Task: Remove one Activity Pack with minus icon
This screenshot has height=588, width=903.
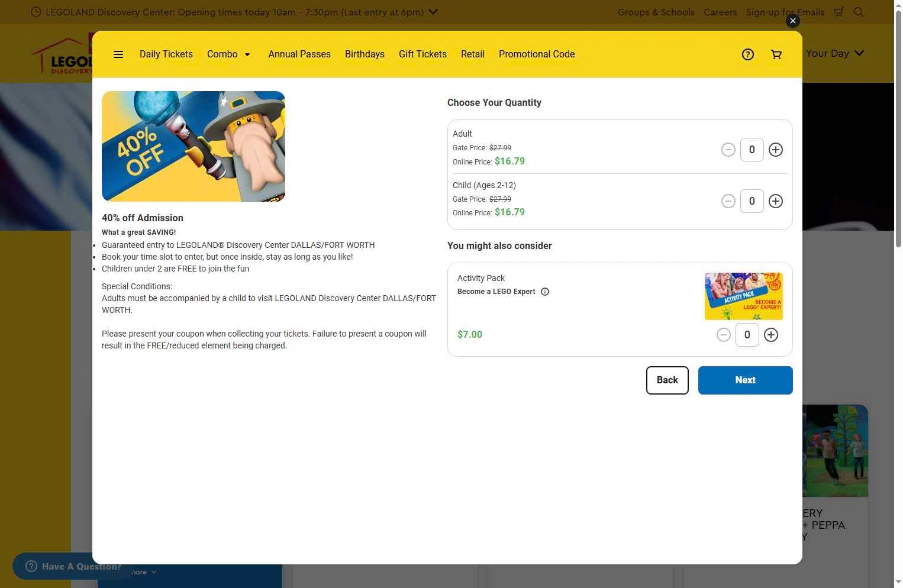Action: tap(724, 335)
